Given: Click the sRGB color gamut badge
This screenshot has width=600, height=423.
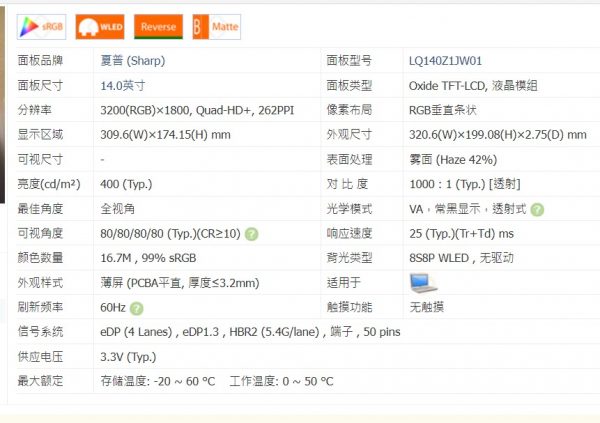Looking at the screenshot, I should 42,26.
